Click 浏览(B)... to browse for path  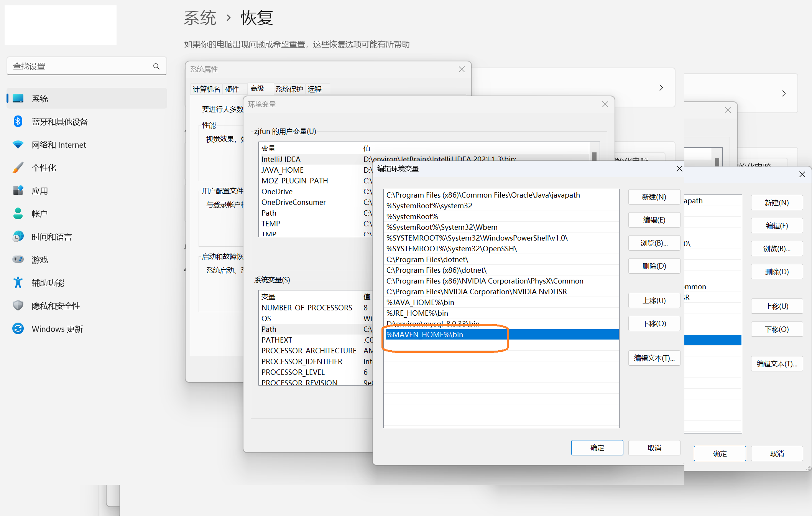tap(654, 243)
